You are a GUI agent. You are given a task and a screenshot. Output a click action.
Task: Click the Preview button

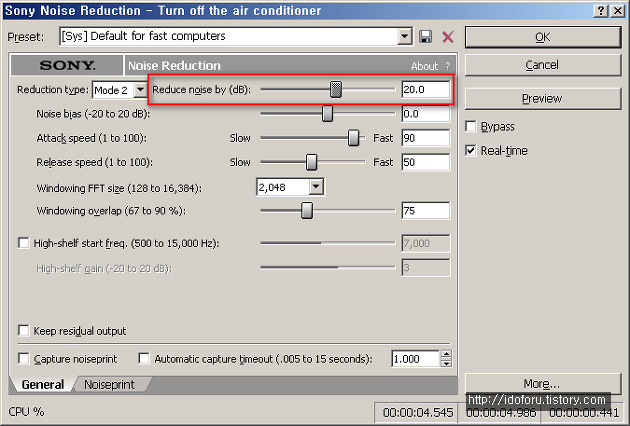point(543,98)
